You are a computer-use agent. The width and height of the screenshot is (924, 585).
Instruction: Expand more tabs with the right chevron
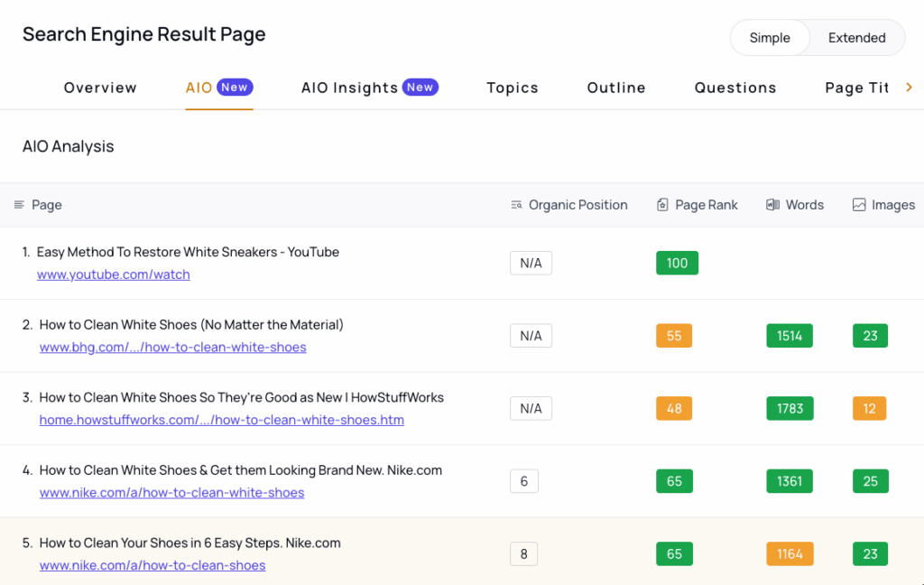tap(910, 88)
